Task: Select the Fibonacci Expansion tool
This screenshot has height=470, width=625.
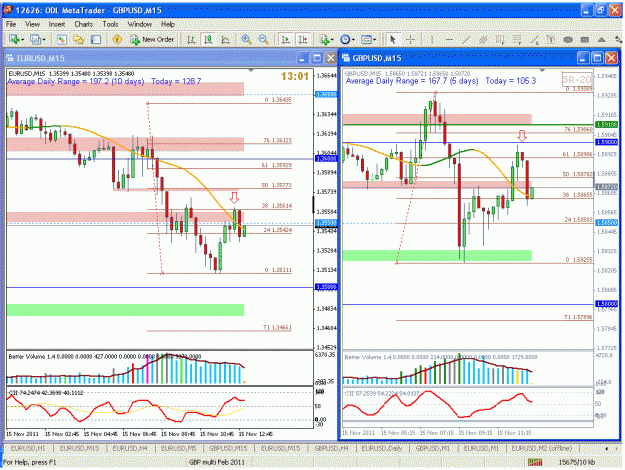Action: pyautogui.click(x=534, y=39)
